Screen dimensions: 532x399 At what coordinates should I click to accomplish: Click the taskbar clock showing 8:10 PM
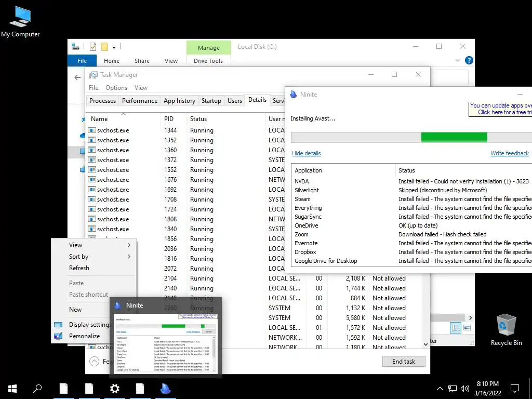[x=488, y=389]
